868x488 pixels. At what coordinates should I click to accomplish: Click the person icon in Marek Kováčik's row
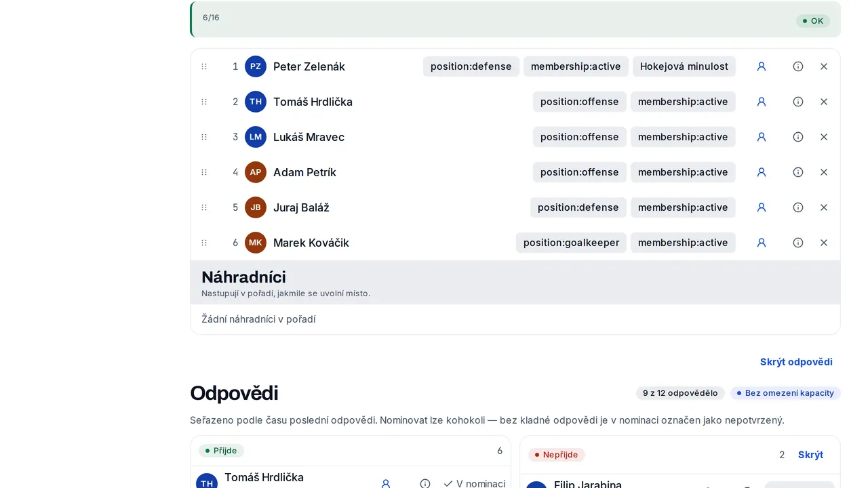coord(762,243)
